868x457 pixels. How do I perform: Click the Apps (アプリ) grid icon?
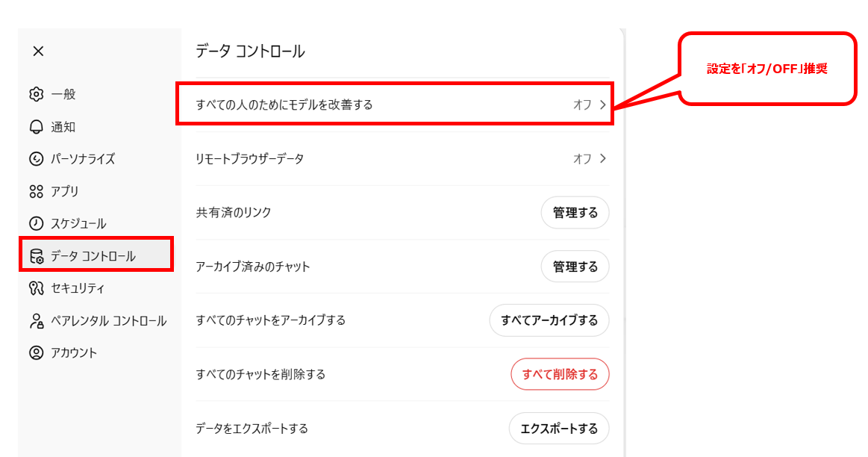pyautogui.click(x=37, y=191)
